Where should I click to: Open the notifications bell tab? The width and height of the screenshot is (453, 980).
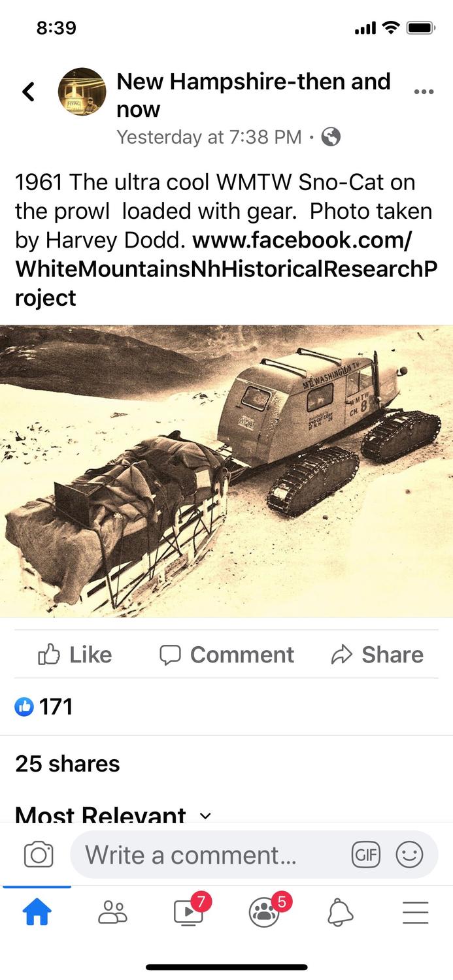[340, 912]
